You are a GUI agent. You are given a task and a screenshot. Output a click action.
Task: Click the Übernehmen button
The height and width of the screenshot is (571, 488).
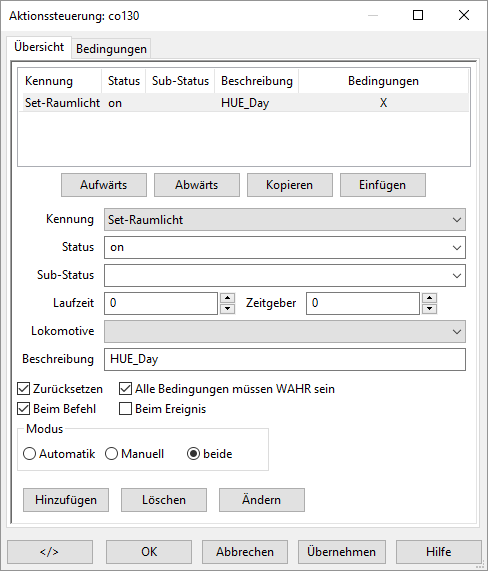[342, 552]
